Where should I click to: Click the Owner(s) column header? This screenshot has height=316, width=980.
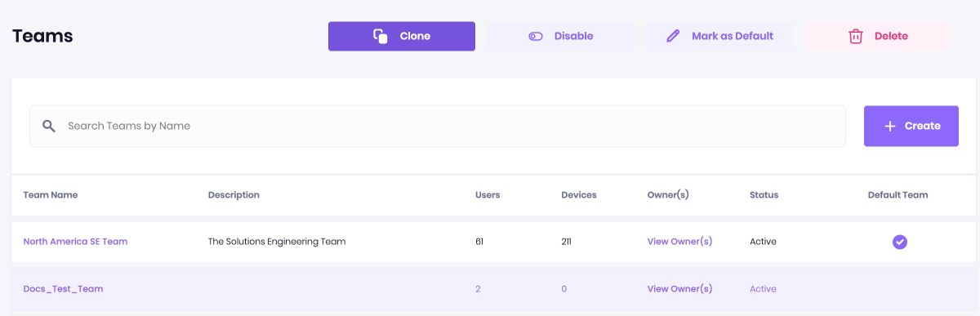(668, 195)
